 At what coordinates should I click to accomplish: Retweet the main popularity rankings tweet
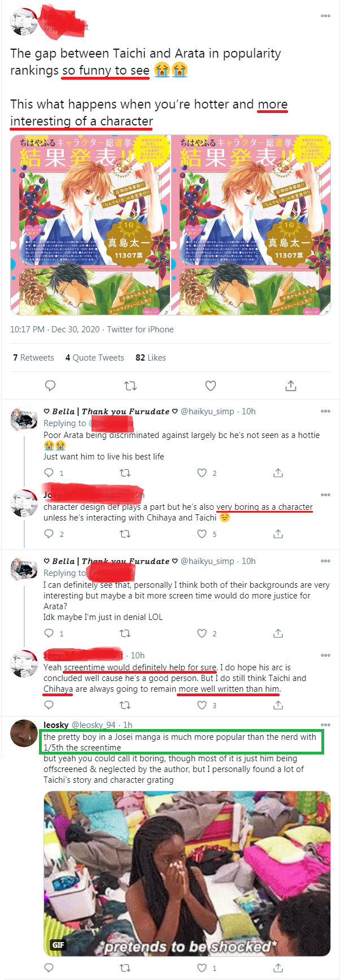click(x=130, y=386)
